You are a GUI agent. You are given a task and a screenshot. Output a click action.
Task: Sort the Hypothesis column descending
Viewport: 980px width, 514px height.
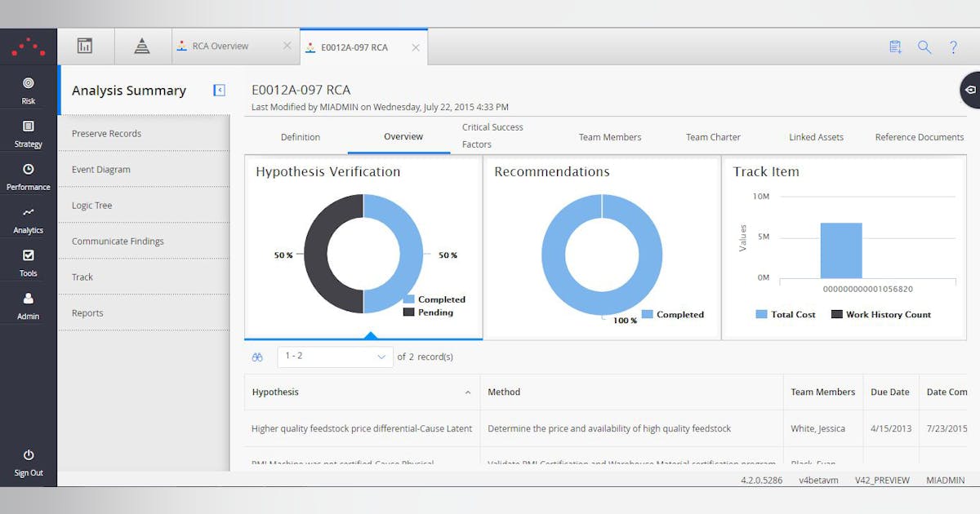pyautogui.click(x=470, y=392)
